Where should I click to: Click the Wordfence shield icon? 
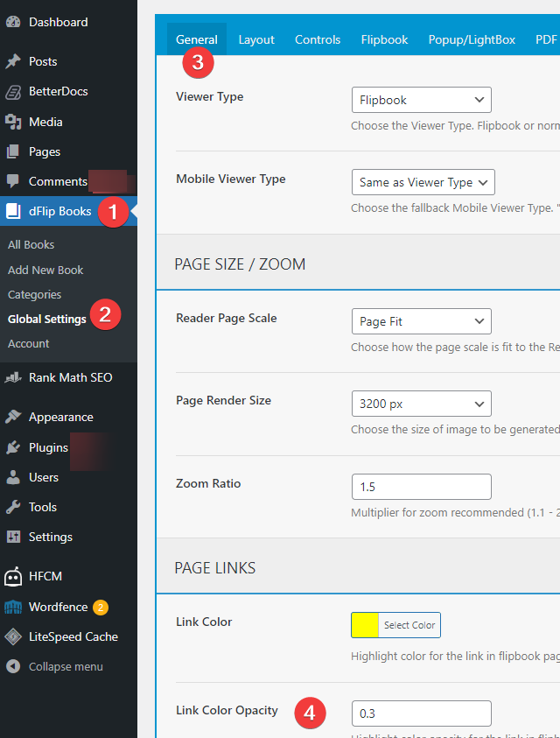click(x=13, y=607)
